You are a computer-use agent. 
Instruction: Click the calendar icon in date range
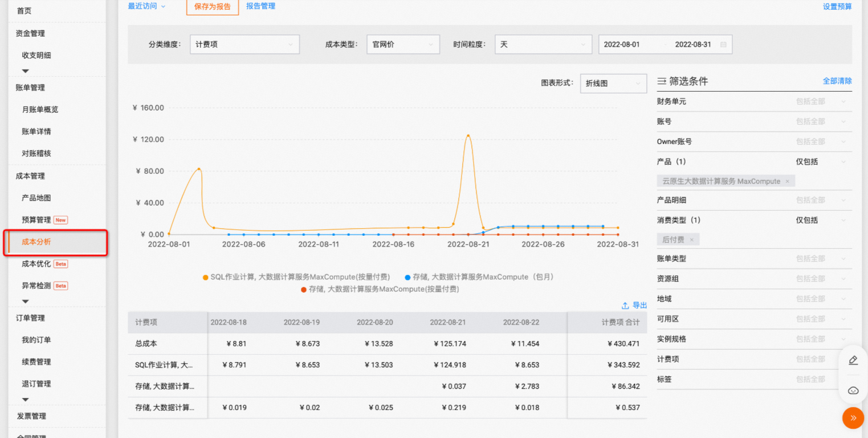coord(723,44)
